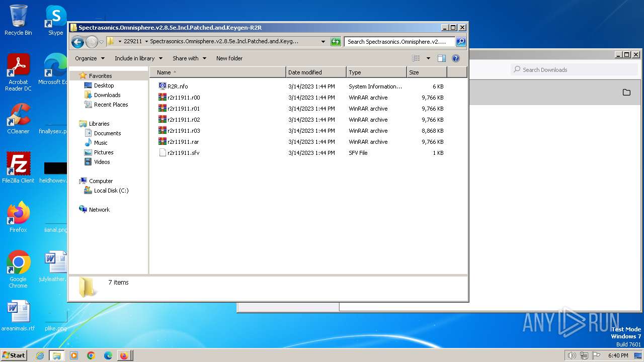Viewport: 644px width, 362px height.
Task: Click Firefox icon in taskbar
Action: [x=124, y=355]
